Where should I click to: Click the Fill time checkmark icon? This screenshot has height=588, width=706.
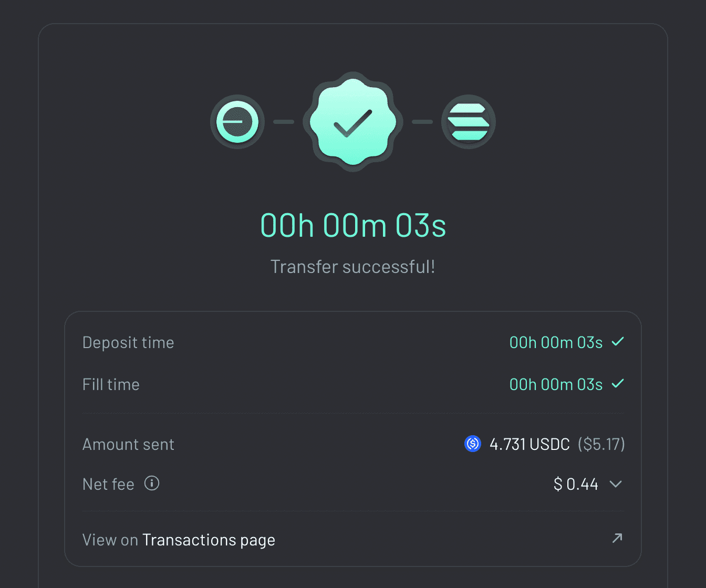(x=618, y=384)
